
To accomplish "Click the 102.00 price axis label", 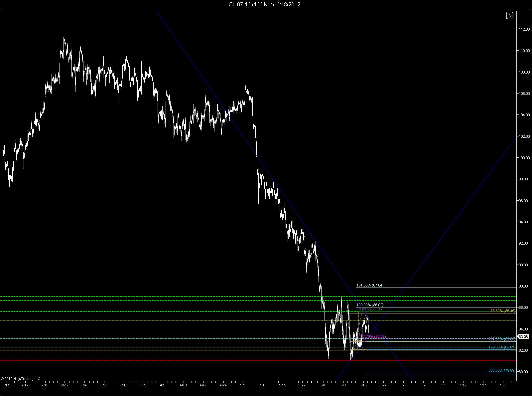I will (524, 136).
